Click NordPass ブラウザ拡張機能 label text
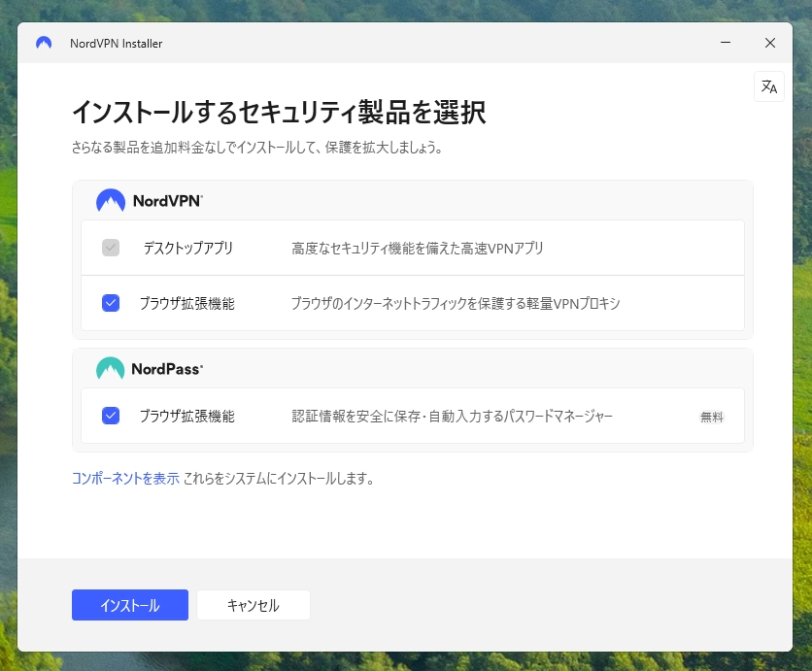 coord(186,417)
